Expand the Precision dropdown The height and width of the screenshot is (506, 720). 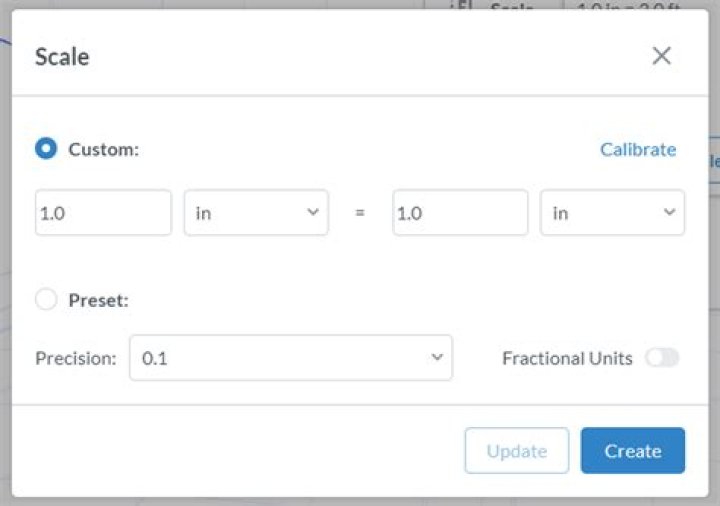290,358
